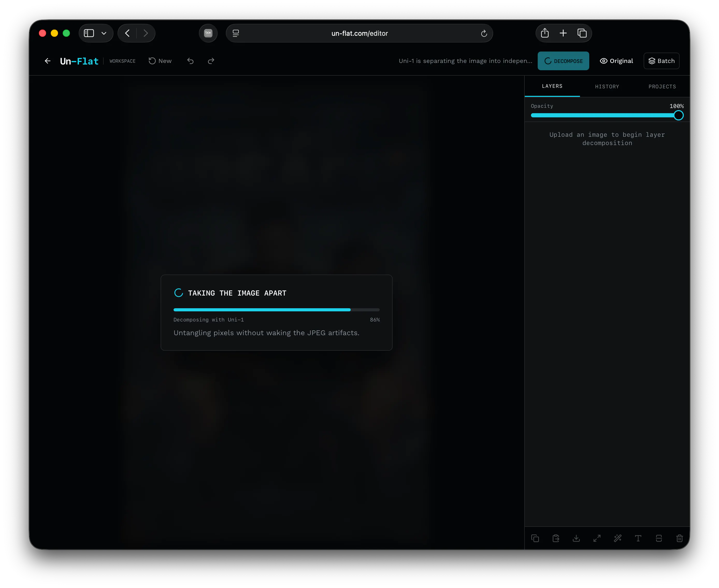Go forward in Safari browser
The width and height of the screenshot is (719, 588).
(x=146, y=33)
